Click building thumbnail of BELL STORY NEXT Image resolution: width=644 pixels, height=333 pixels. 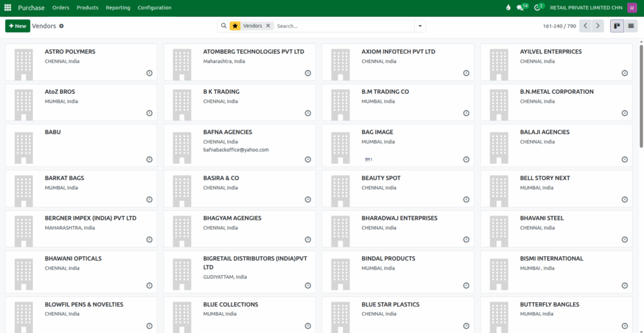(499, 191)
